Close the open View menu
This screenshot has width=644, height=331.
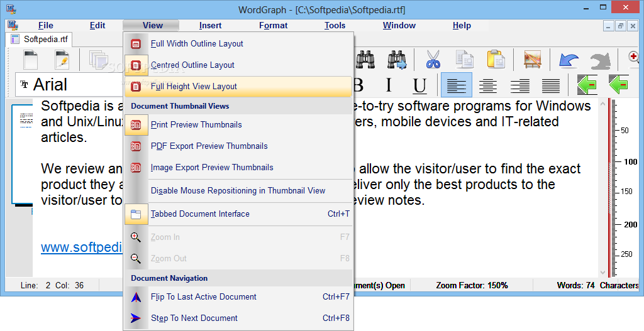(x=151, y=25)
